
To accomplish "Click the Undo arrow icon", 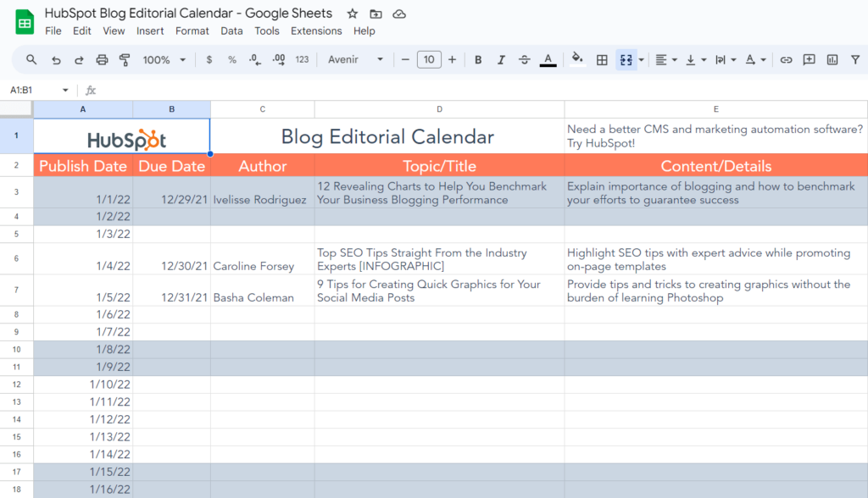I will 56,60.
